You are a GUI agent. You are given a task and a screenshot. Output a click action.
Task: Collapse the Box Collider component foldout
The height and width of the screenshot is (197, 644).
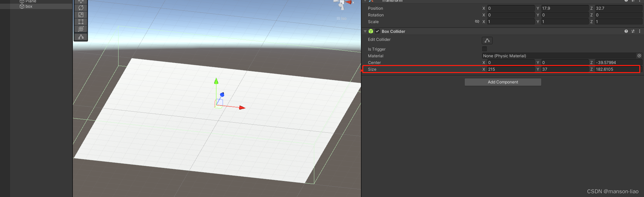click(365, 31)
